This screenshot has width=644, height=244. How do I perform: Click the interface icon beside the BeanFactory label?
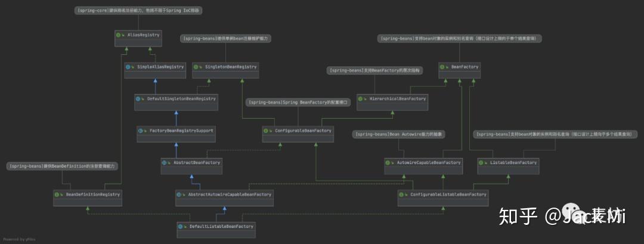tap(442, 67)
